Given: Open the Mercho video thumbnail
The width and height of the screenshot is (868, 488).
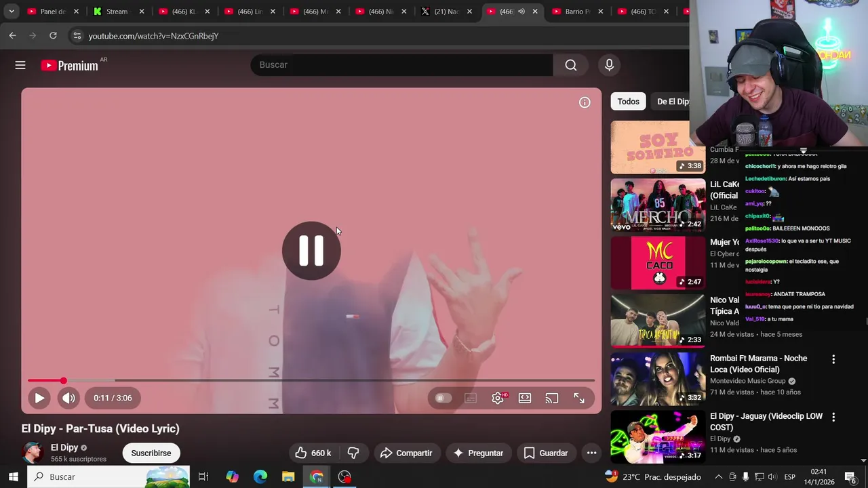Looking at the screenshot, I should [658, 205].
